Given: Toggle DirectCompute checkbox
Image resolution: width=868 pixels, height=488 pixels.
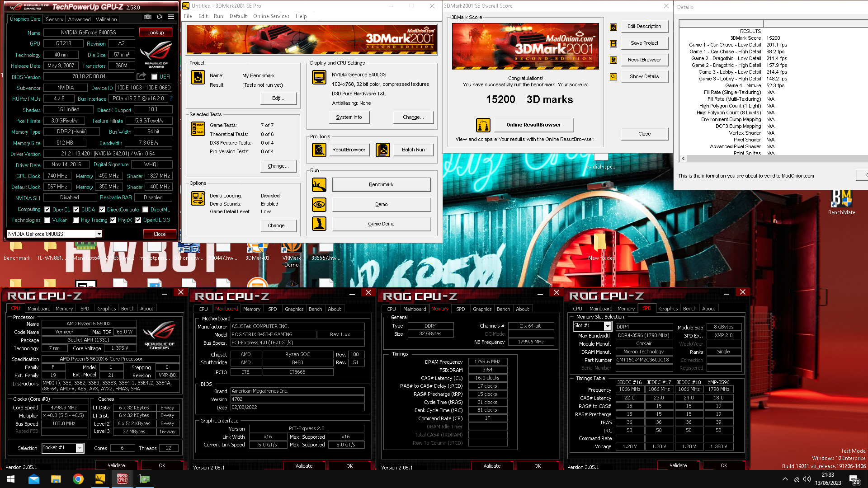Looking at the screenshot, I should 102,209.
